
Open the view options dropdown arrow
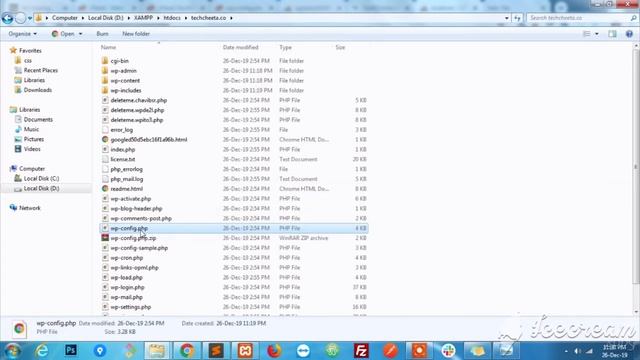[597, 34]
